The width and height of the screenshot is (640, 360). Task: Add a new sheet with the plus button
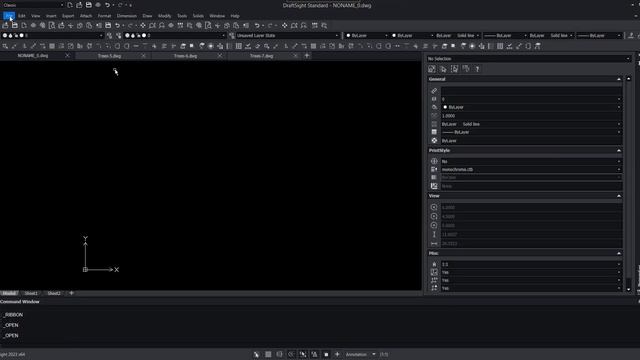[71, 293]
